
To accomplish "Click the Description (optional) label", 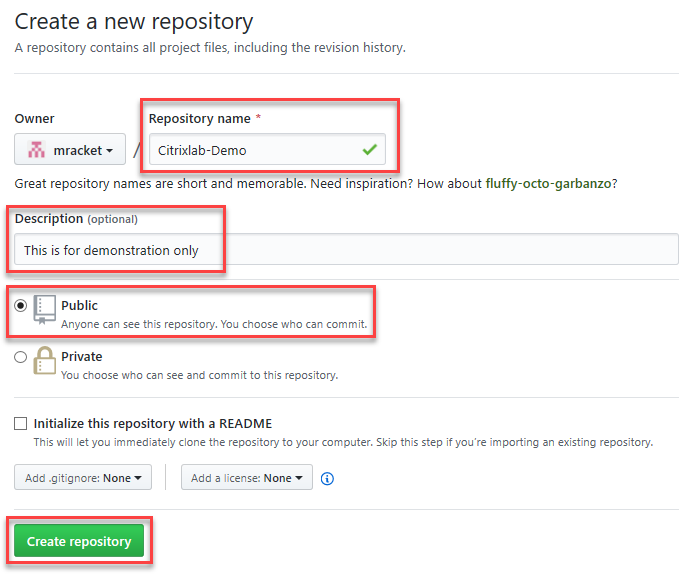I will (x=76, y=218).
